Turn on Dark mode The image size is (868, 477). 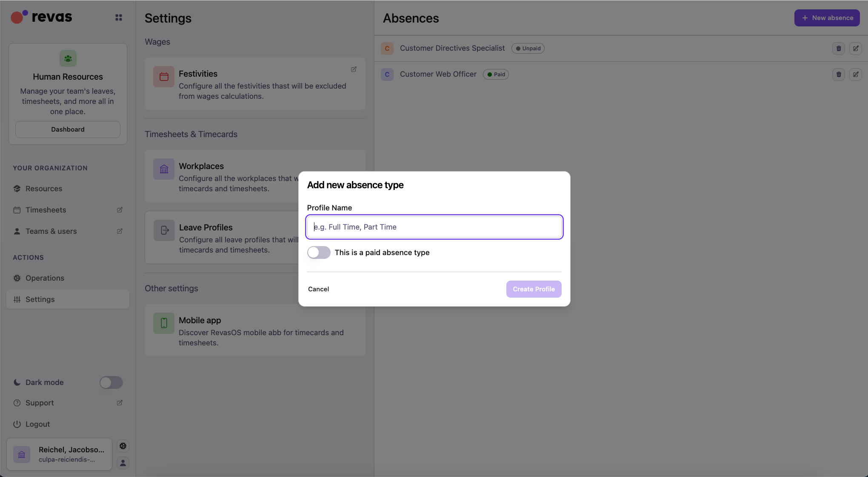111,382
